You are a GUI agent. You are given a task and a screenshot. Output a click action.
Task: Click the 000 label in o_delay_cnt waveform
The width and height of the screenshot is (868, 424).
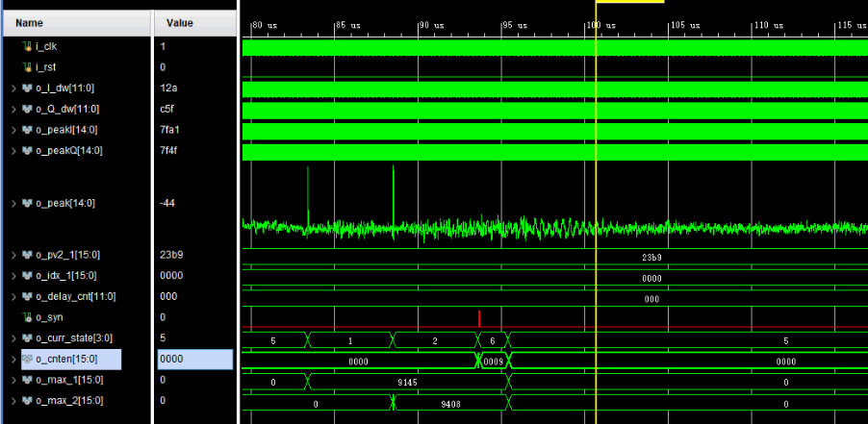[x=651, y=299]
